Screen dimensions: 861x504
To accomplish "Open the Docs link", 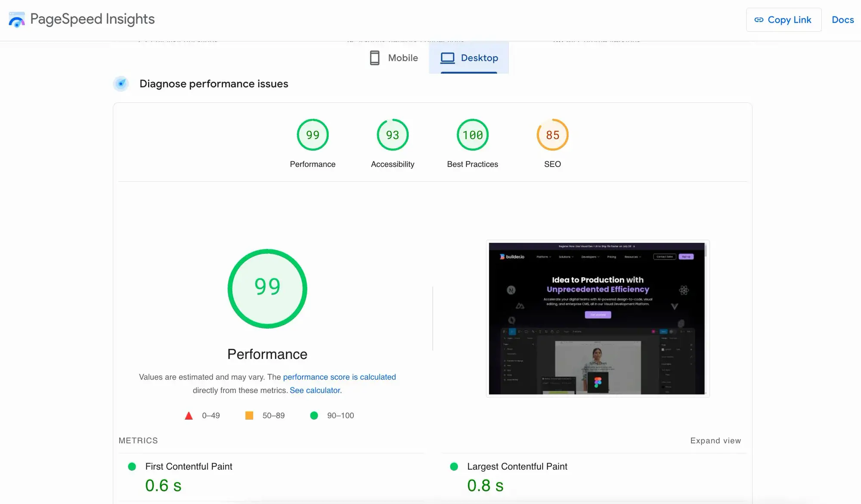I will point(842,20).
